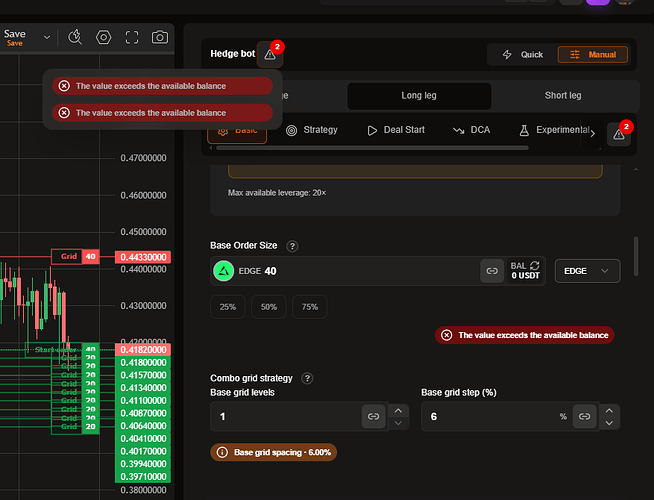Toggle link icon for Base grid step
This screenshot has height=500, width=654.
[x=584, y=417]
